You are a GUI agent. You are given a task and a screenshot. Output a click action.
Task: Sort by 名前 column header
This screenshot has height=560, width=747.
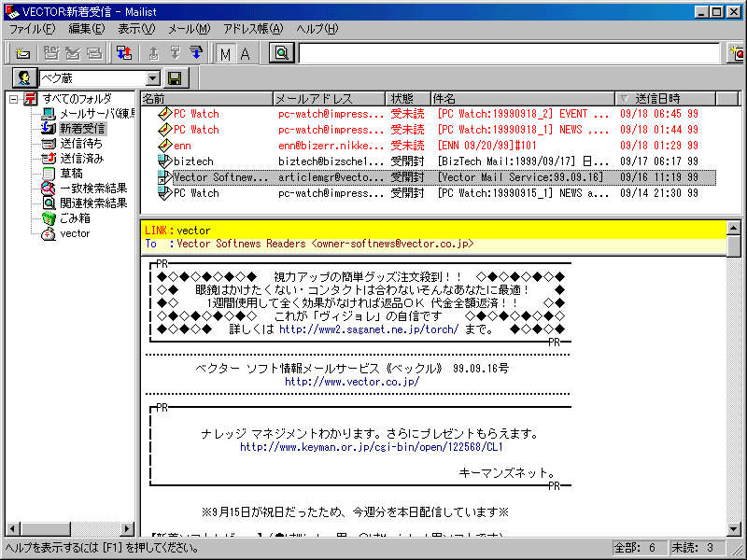pos(206,99)
